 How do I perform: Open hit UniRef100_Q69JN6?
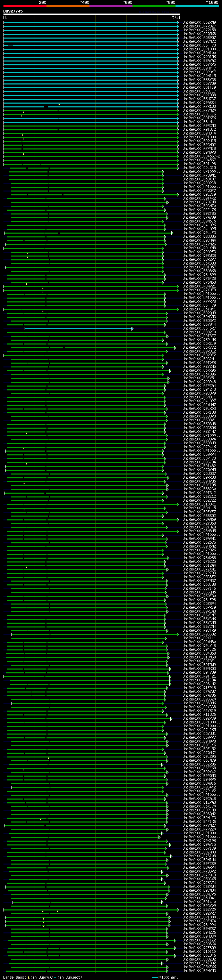pos(199,340)
